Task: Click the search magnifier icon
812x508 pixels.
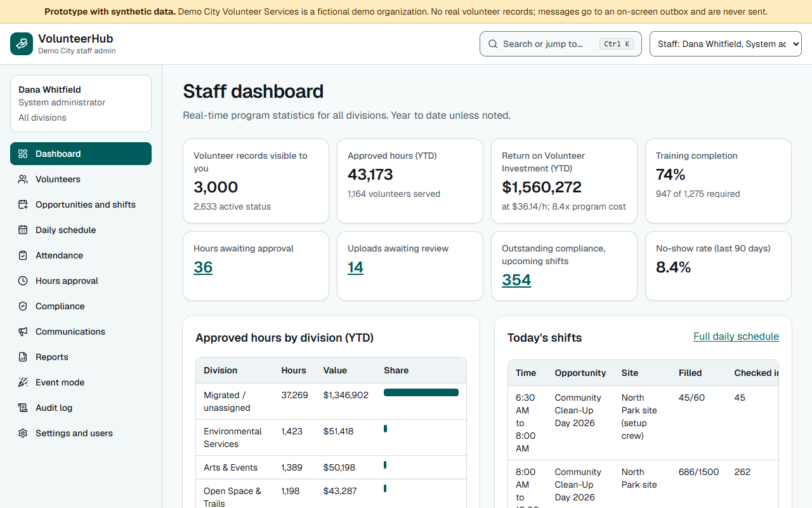Action: [x=493, y=44]
